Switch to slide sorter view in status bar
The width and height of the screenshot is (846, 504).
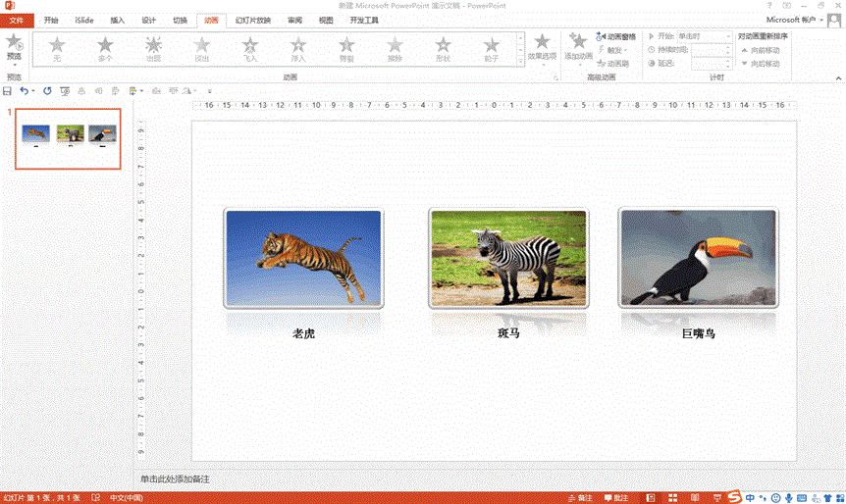(671, 498)
